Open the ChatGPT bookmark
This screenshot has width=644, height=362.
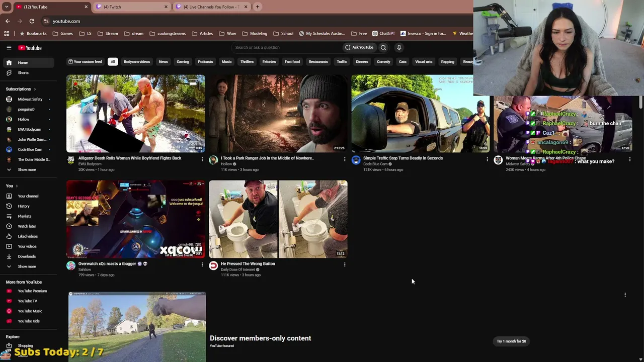point(384,34)
